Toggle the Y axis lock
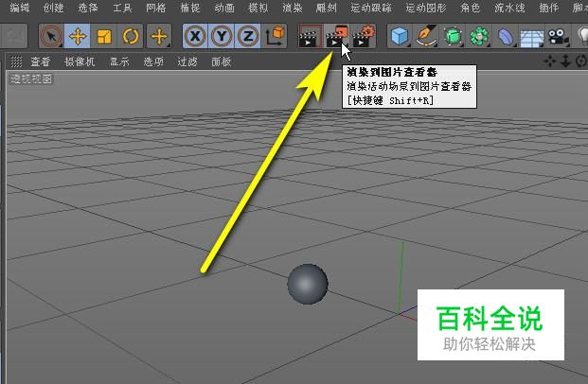Viewport: 588px width, 384px height. click(x=222, y=36)
